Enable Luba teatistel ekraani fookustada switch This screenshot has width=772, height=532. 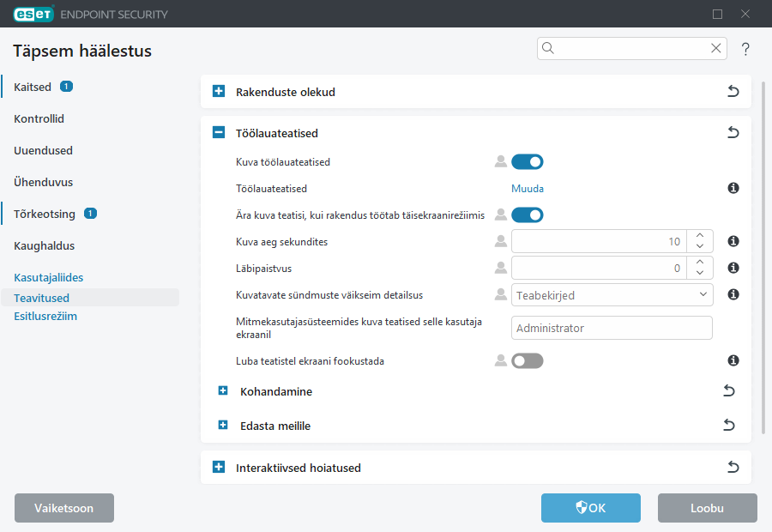(x=528, y=361)
